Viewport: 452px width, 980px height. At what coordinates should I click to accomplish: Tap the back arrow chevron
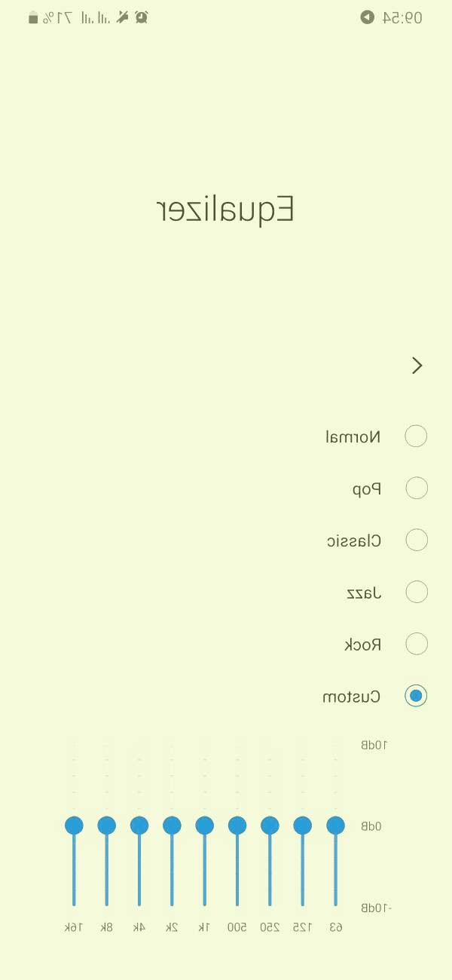click(x=417, y=366)
